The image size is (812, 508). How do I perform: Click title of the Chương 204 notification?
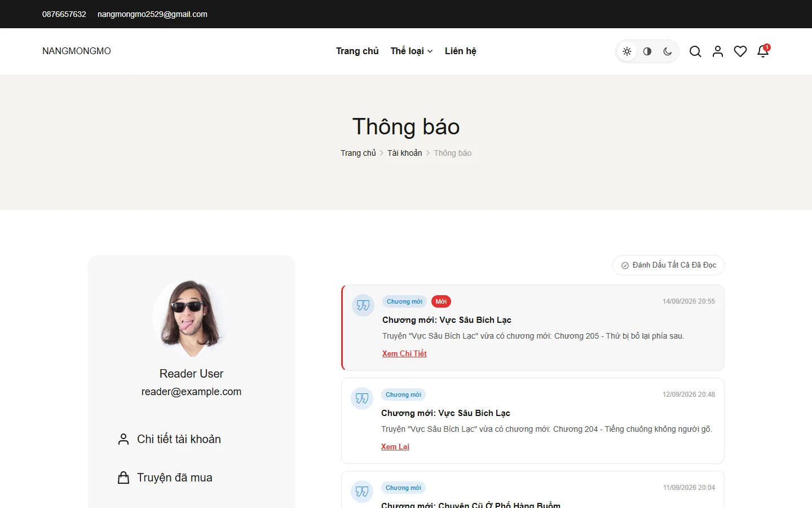click(x=445, y=413)
